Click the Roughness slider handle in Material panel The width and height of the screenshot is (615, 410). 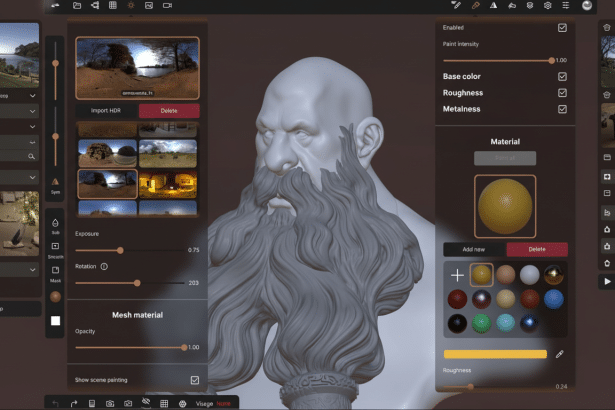coord(470,387)
